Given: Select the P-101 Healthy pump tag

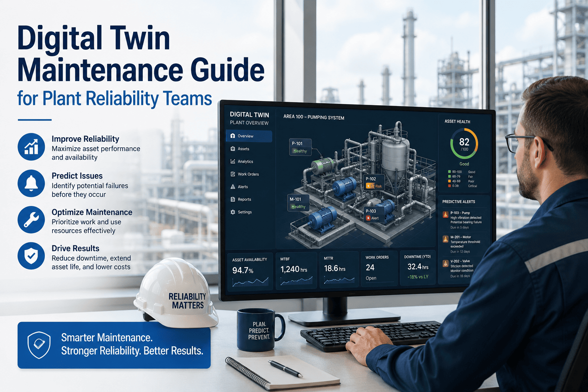Looking at the screenshot, I should click(x=300, y=147).
